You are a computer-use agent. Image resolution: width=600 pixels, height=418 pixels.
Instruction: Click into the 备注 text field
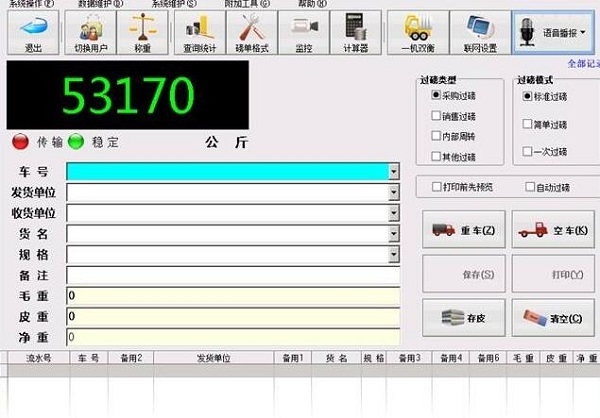pyautogui.click(x=233, y=275)
